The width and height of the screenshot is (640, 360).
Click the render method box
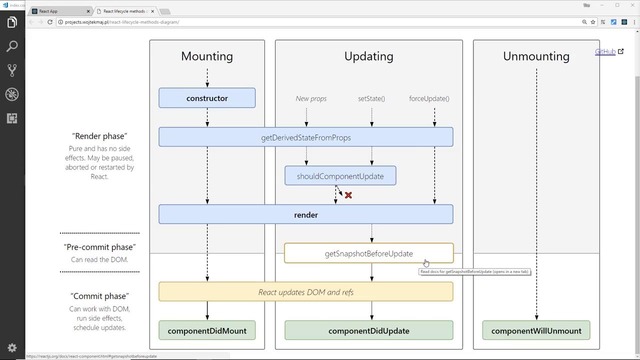coord(306,214)
